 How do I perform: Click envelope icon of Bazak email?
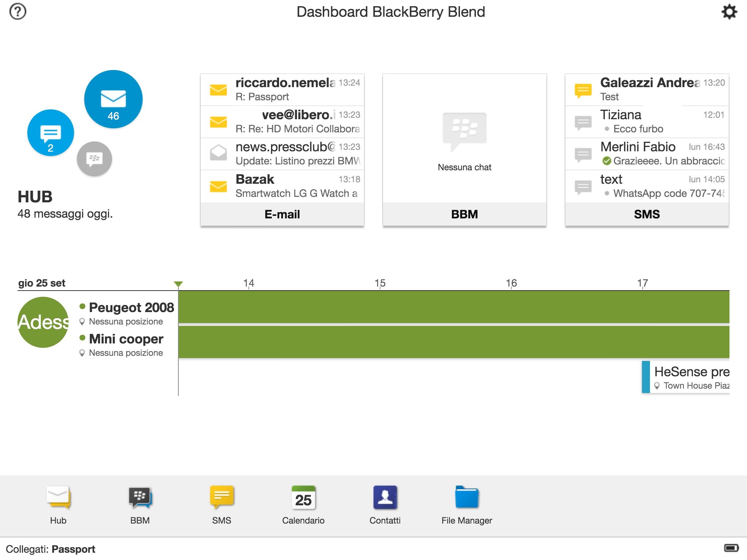(x=218, y=186)
